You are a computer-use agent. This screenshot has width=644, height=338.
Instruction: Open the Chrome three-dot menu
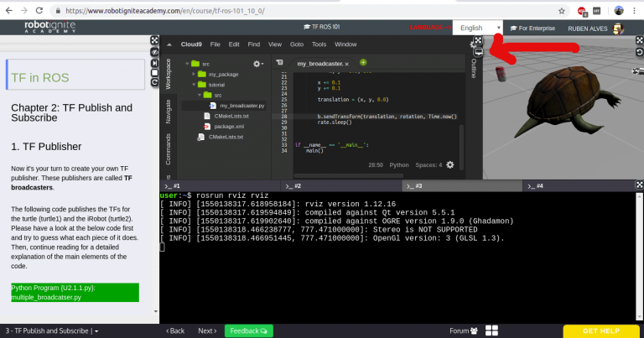click(635, 11)
